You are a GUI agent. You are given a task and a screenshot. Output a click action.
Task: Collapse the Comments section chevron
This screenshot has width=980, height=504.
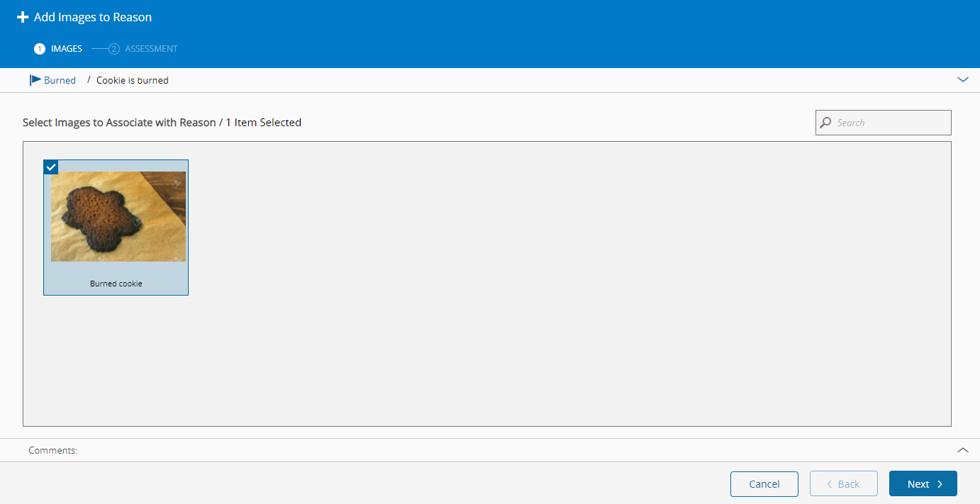(x=963, y=449)
